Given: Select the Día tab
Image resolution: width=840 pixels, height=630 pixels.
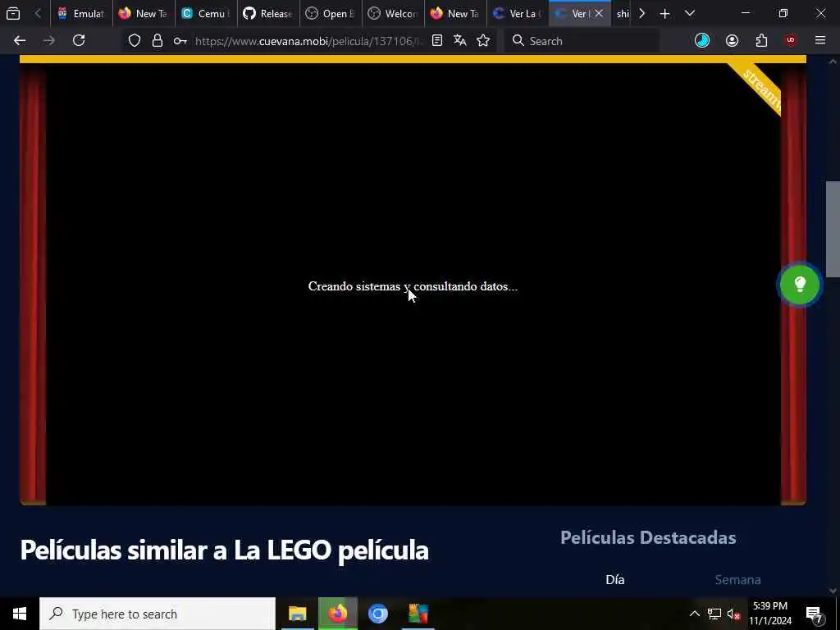Looking at the screenshot, I should tap(615, 580).
